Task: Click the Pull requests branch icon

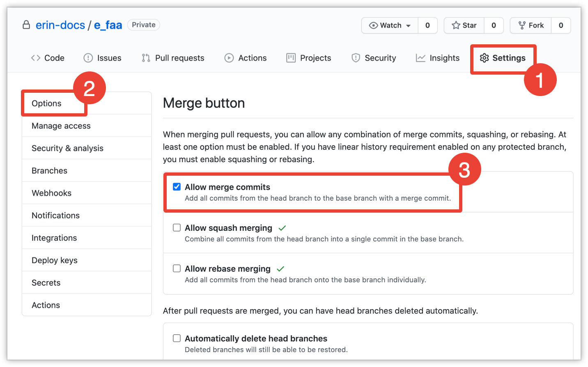Action: [146, 58]
